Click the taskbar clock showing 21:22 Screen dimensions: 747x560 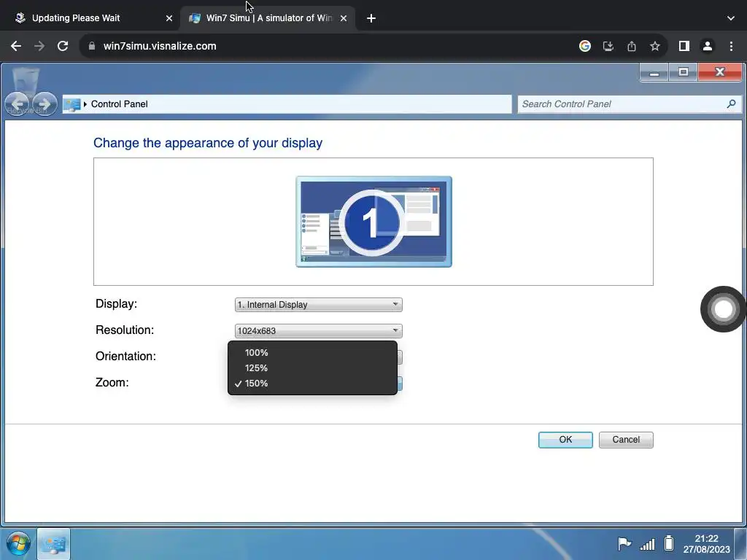pyautogui.click(x=706, y=544)
